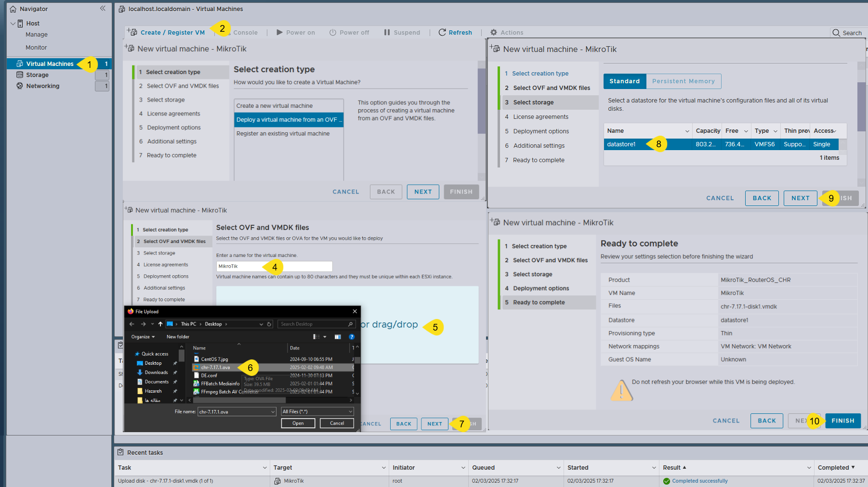
Task: Expand the address bar path dropdown
Action: [x=262, y=324]
